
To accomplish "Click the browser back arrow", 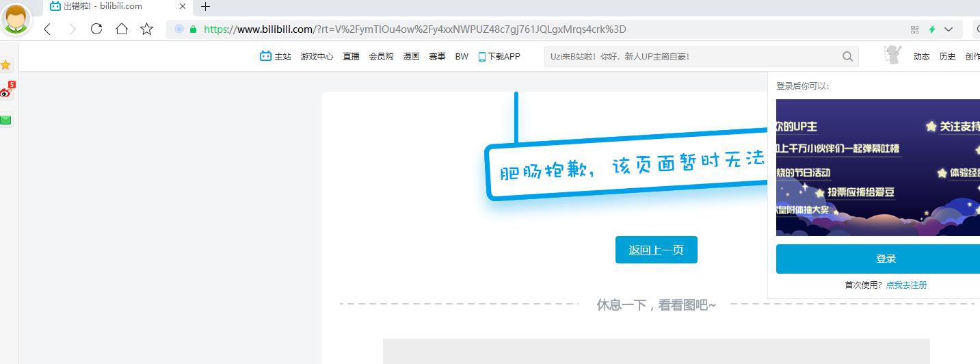I will (47, 29).
